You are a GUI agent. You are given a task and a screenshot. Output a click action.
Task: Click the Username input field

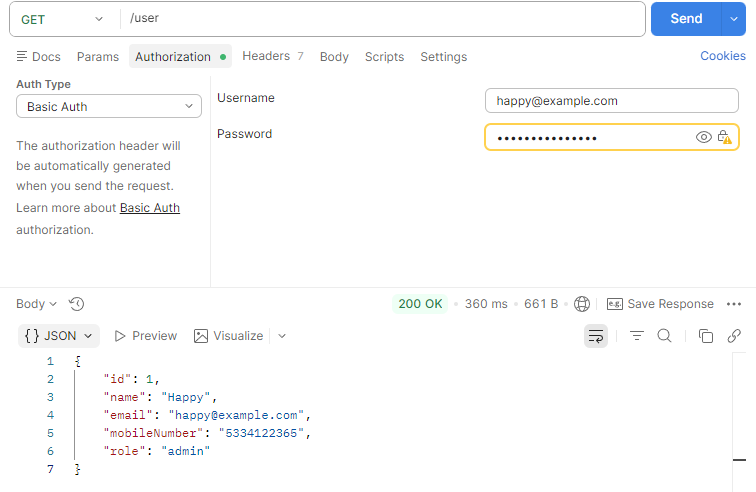612,100
